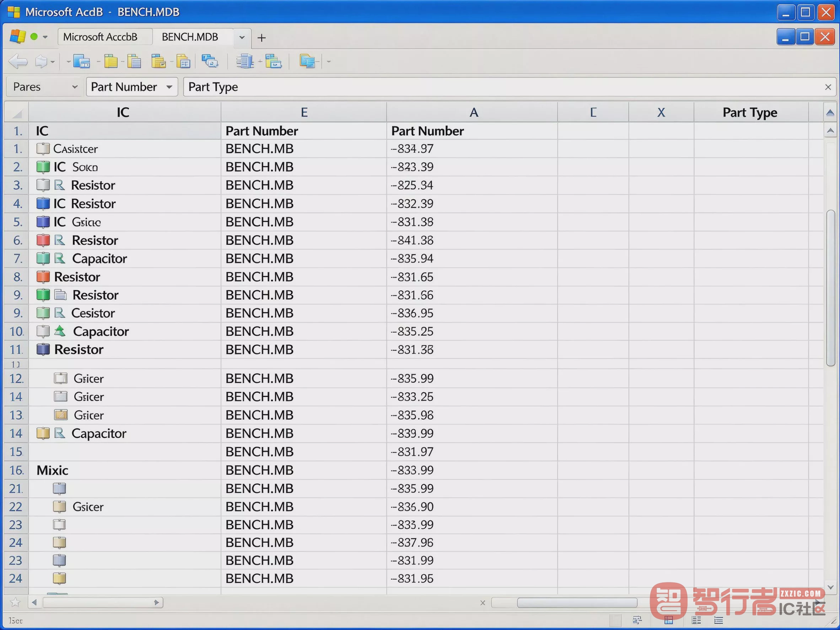Click the green status dot in the header
This screenshot has height=630, width=840.
click(34, 37)
